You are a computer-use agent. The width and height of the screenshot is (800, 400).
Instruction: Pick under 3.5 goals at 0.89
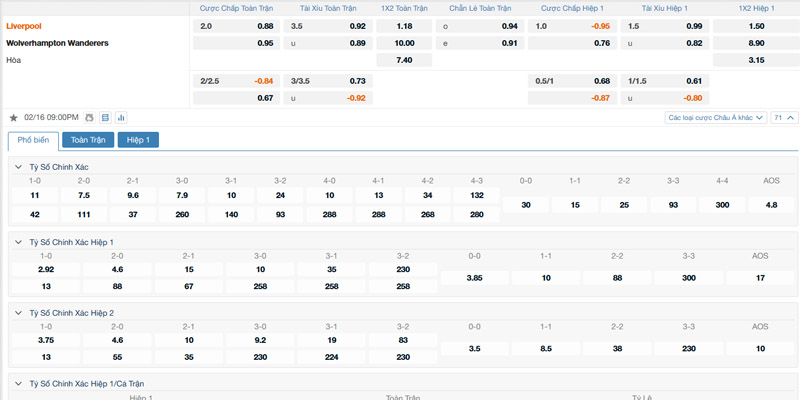[x=328, y=43]
